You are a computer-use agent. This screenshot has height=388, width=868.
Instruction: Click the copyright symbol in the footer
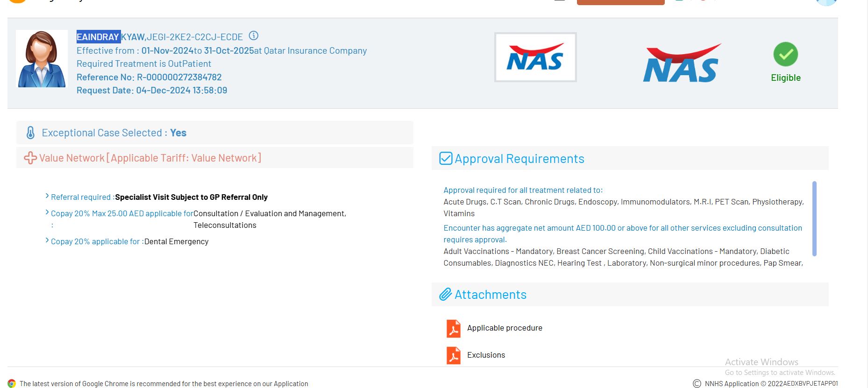click(697, 383)
